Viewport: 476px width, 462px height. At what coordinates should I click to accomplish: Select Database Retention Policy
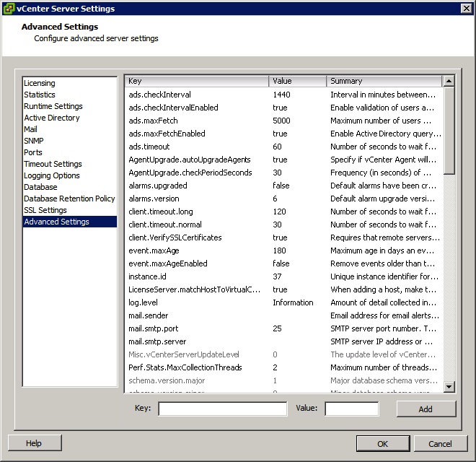[x=69, y=199]
